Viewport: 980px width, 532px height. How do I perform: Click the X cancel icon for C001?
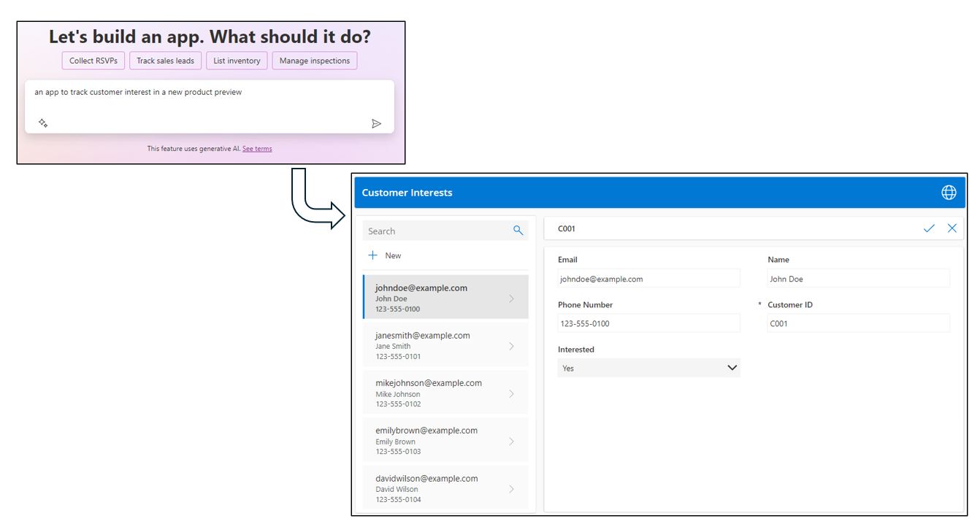pos(952,228)
